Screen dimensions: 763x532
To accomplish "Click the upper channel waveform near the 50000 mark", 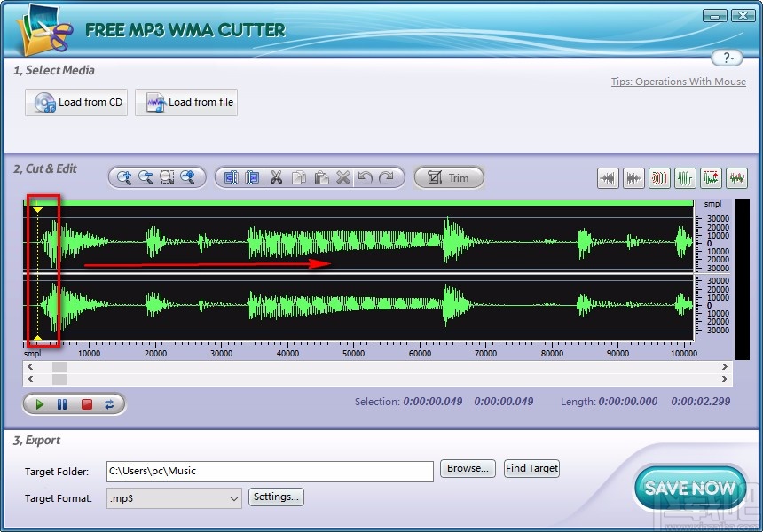I will (x=354, y=242).
